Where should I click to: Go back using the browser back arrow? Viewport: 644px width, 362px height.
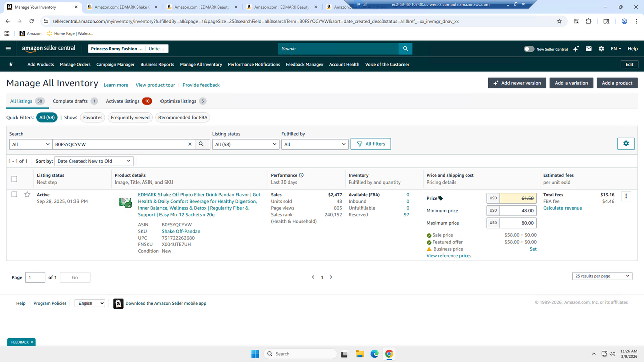tap(8, 21)
